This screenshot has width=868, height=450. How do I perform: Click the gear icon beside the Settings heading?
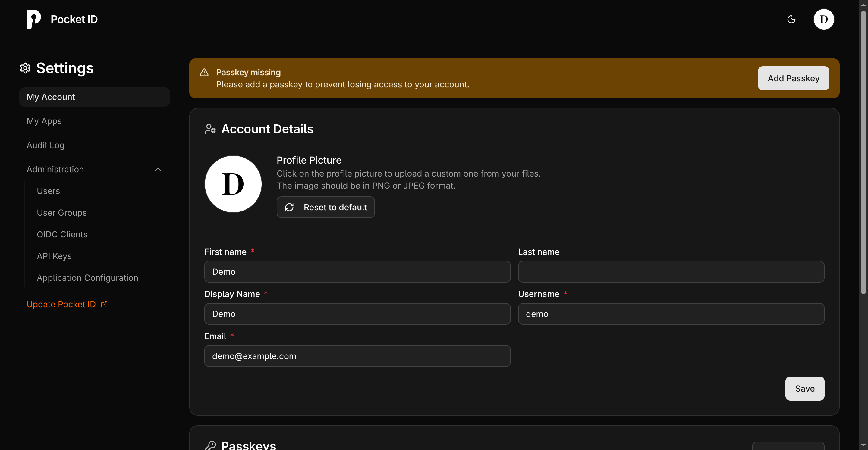coord(25,68)
